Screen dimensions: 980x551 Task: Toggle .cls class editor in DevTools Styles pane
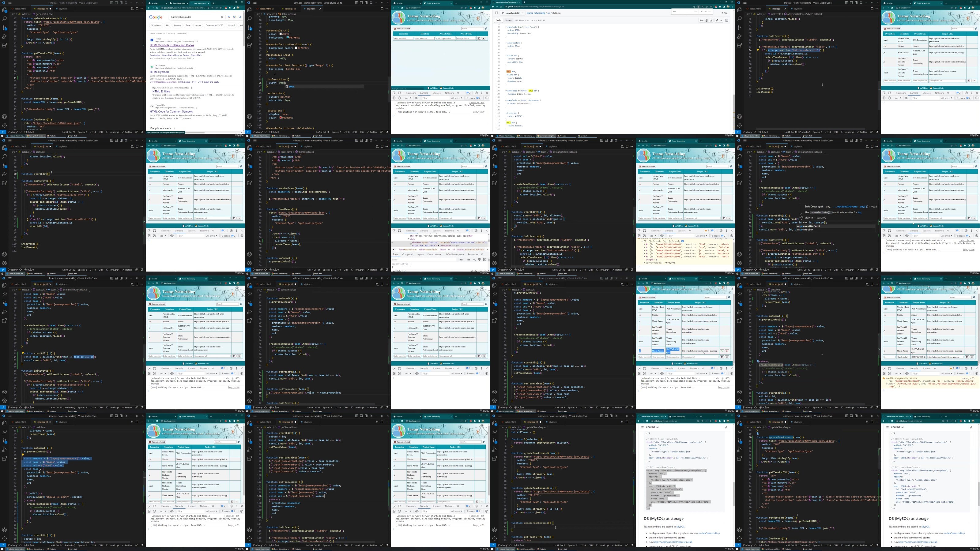[x=468, y=259]
